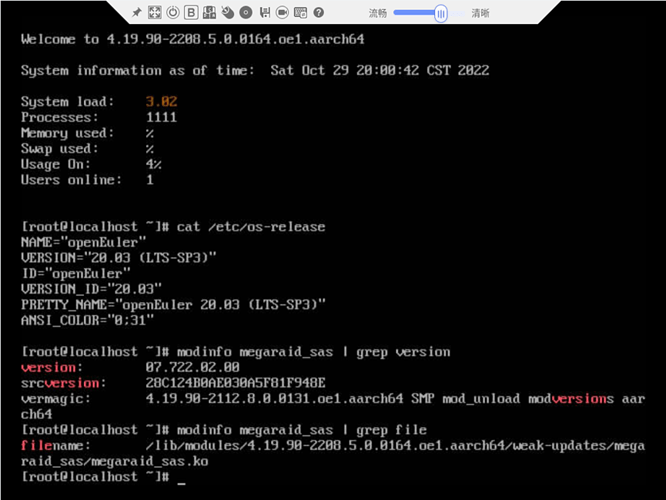Click the mouse settings icon
The width and height of the screenshot is (666, 500).
pyautogui.click(x=227, y=13)
